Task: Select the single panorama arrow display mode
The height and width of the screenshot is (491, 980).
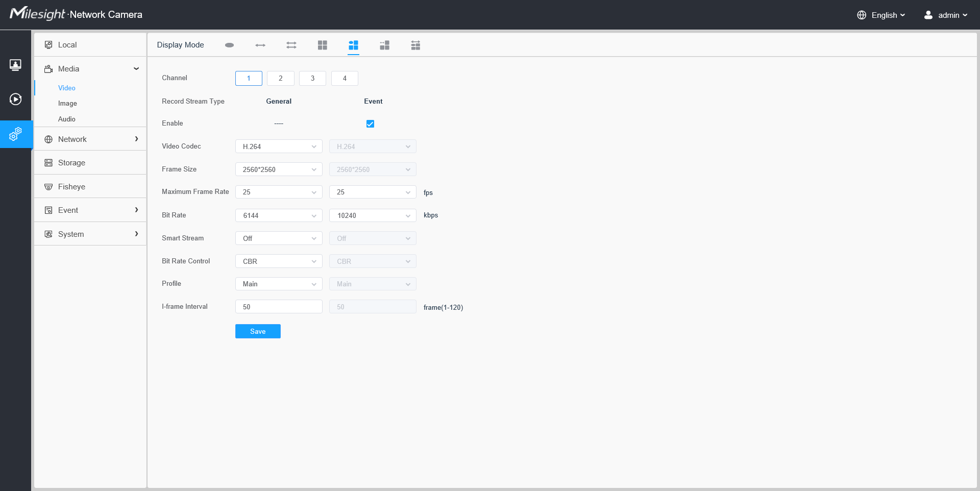Action: pyautogui.click(x=260, y=45)
